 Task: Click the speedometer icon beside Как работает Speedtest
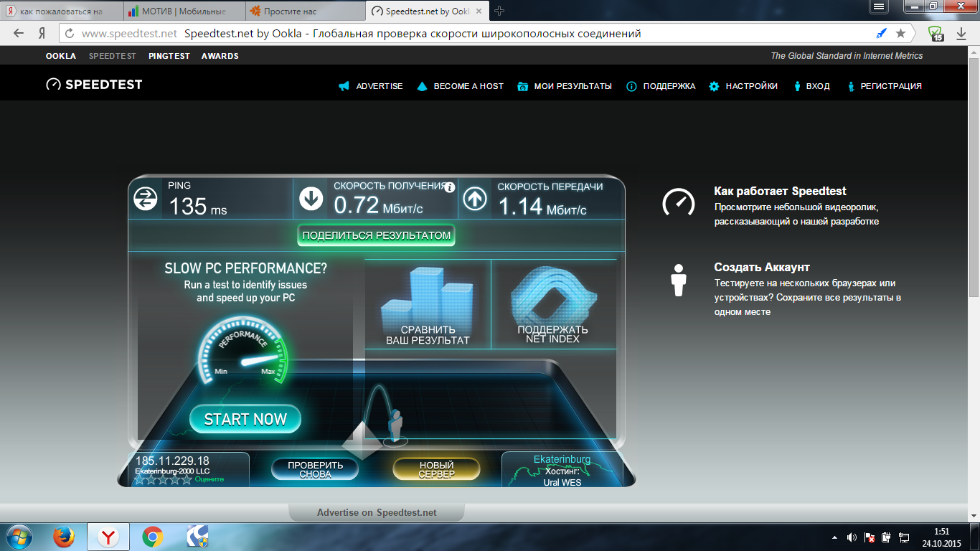coord(678,202)
